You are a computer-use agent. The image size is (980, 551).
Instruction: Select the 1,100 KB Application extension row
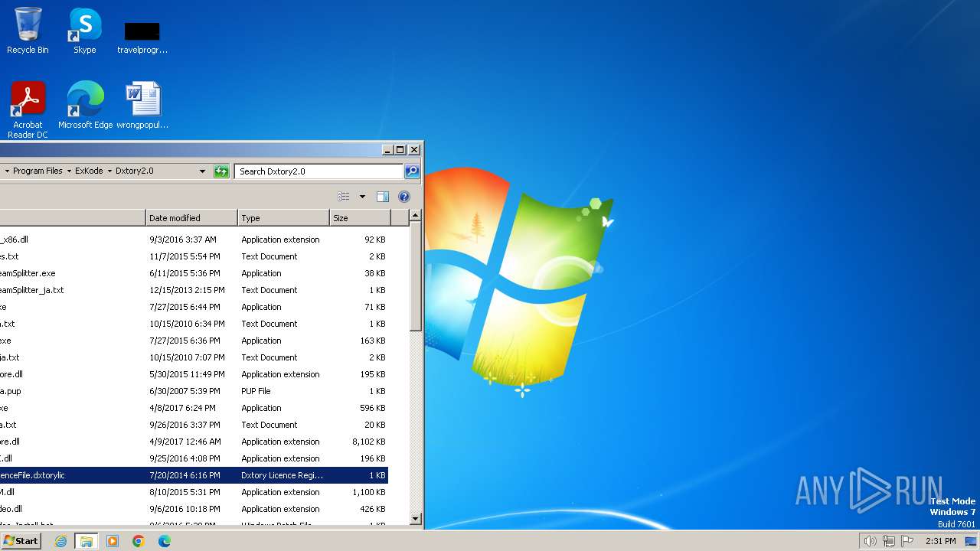tap(194, 492)
